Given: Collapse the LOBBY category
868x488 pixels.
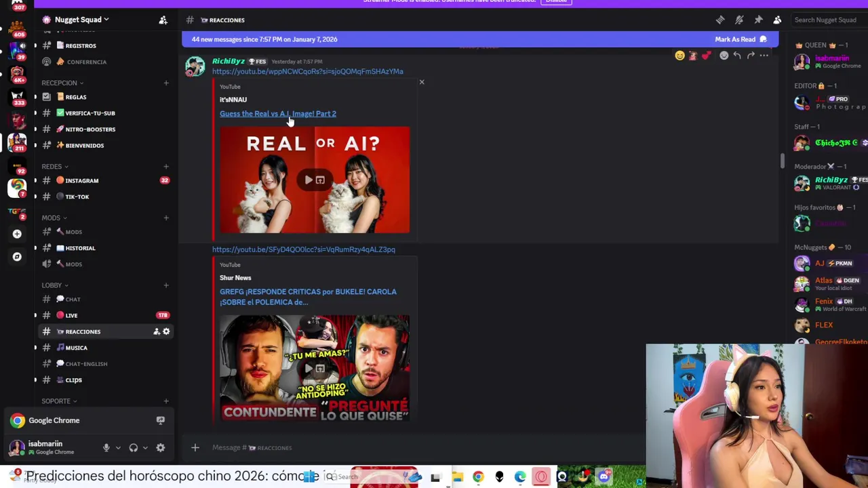Looking at the screenshot, I should (55, 285).
